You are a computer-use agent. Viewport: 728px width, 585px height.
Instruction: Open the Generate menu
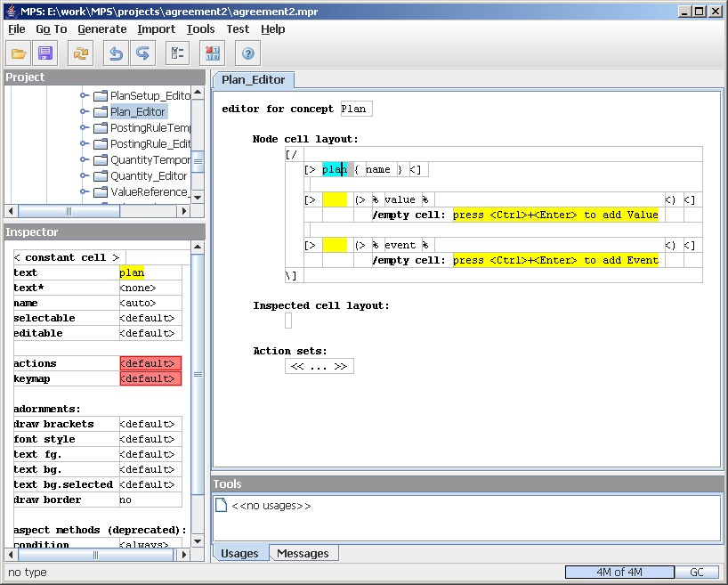101,28
